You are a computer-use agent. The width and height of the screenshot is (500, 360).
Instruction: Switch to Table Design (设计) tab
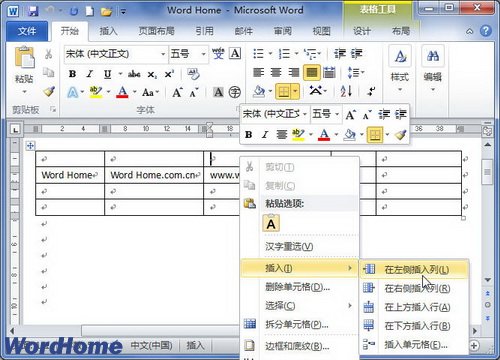coord(362,31)
